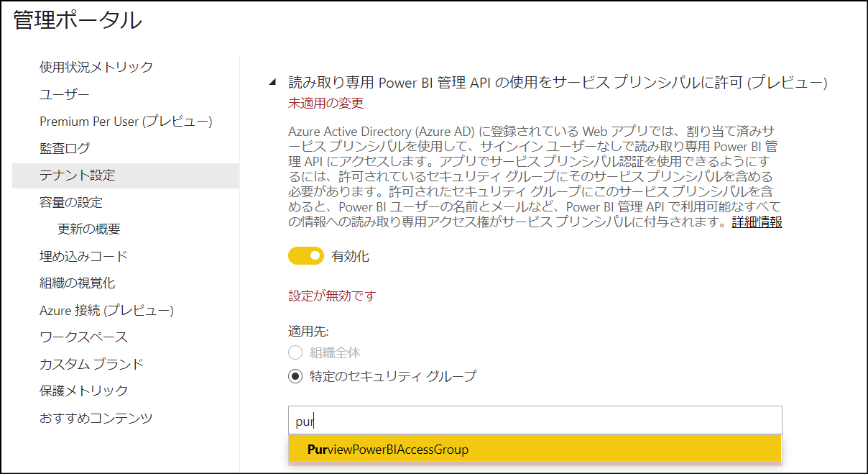Collapse the service principal API setting triangle

pyautogui.click(x=272, y=83)
